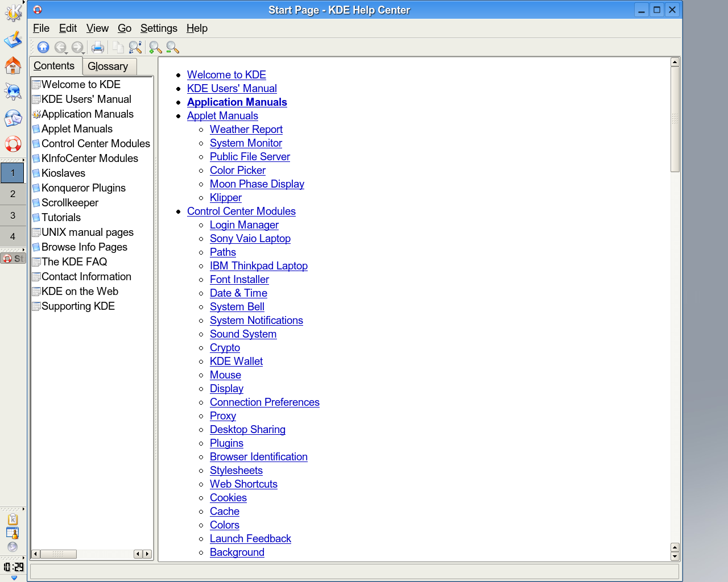
Task: Switch to virtual desktop 3
Action: pos(13,215)
